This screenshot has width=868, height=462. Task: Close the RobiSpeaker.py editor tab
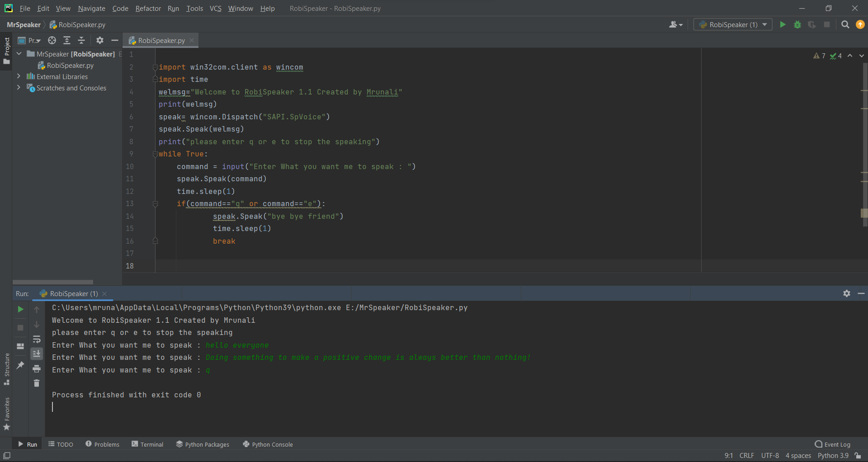(x=192, y=40)
